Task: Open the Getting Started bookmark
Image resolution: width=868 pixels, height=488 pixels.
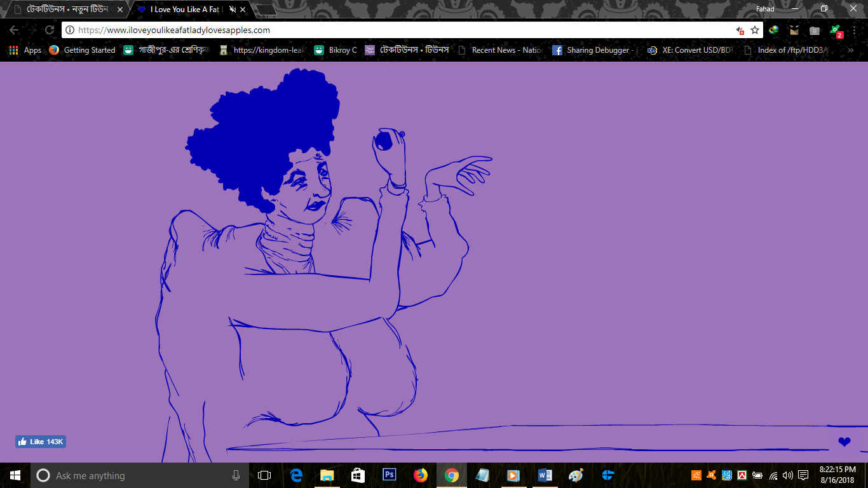Action: coord(83,50)
